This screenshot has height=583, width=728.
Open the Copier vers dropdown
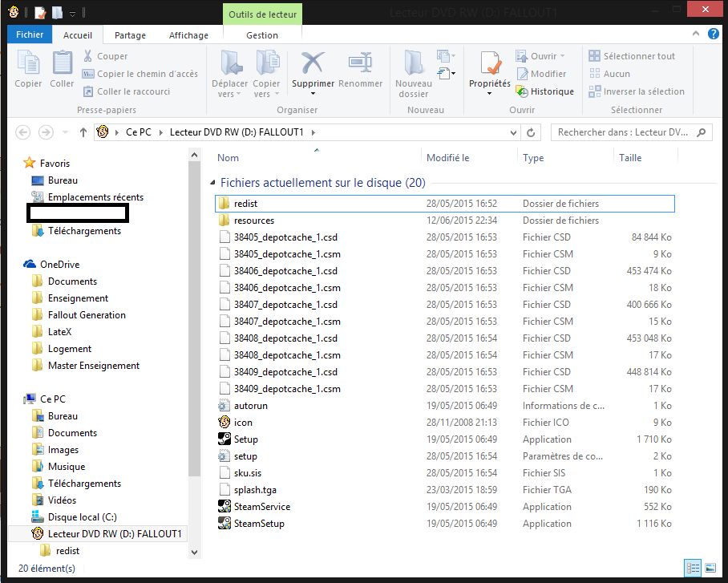266,89
